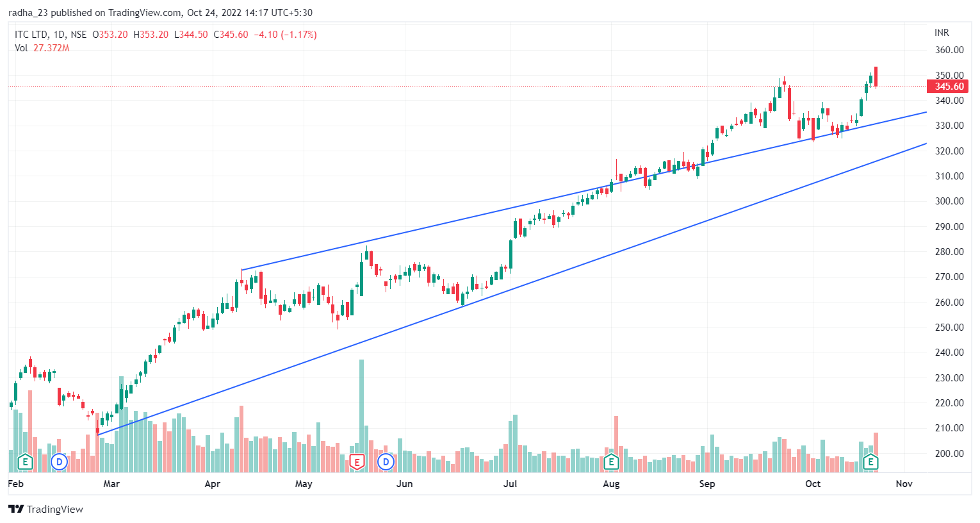Click the Apr label on time axis

tap(213, 484)
